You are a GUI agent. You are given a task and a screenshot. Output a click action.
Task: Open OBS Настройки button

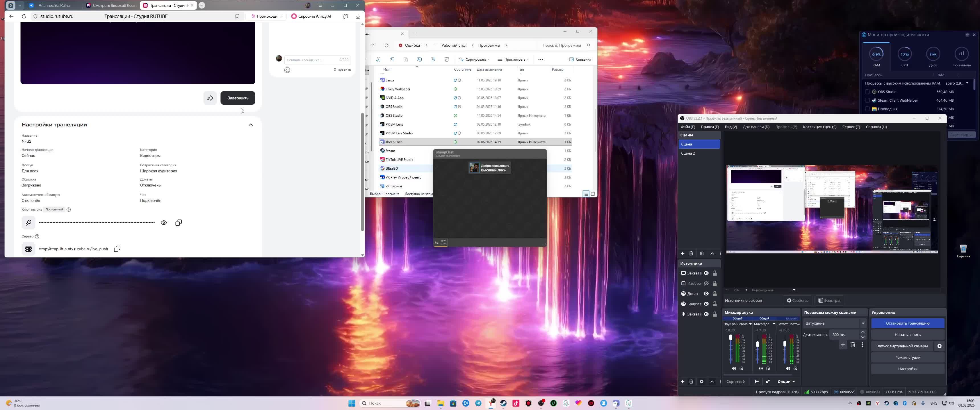[x=908, y=369]
